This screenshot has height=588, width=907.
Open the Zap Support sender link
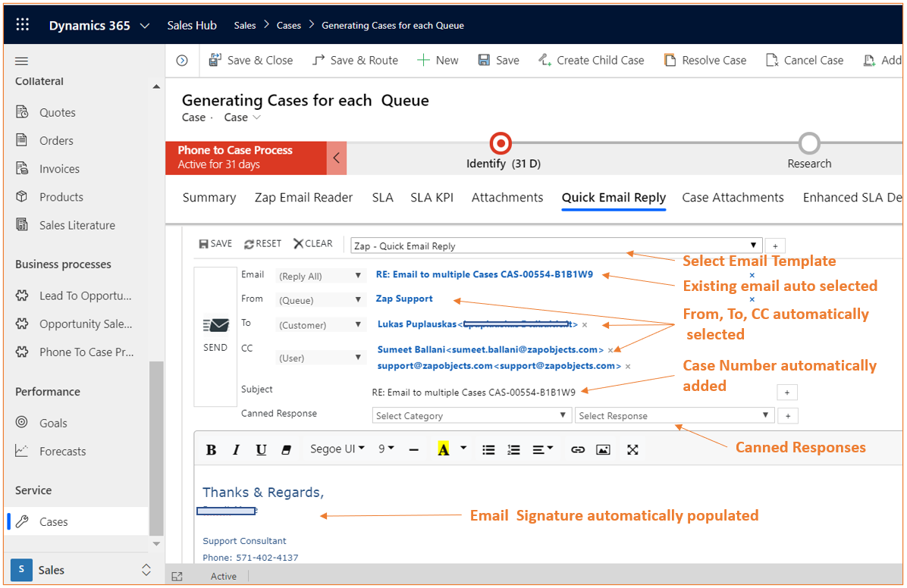click(404, 299)
